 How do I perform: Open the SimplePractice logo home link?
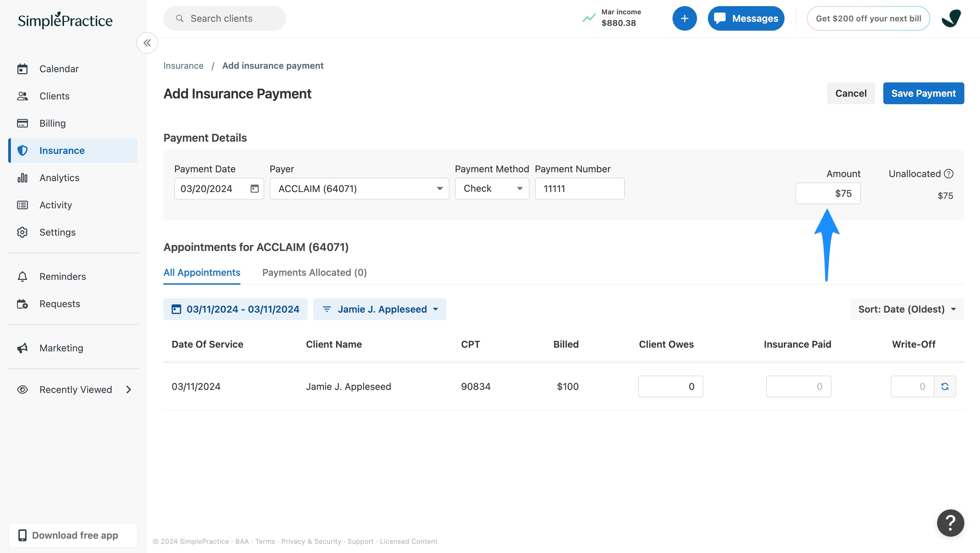65,20
